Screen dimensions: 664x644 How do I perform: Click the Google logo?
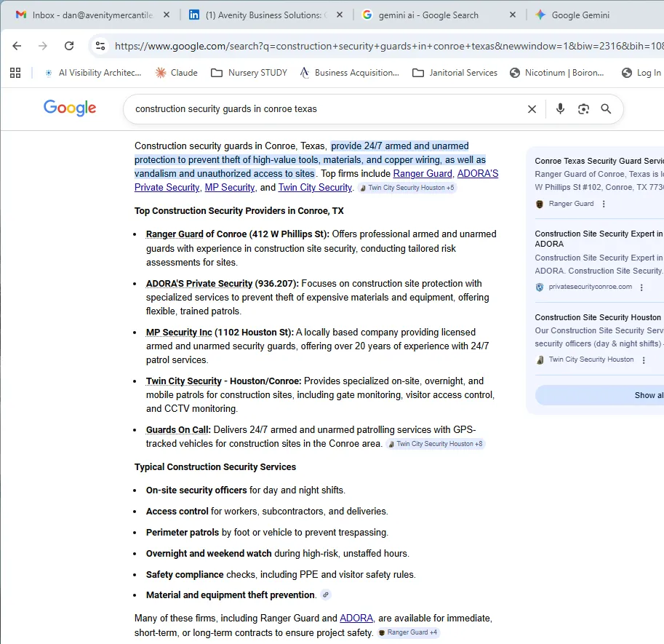pyautogui.click(x=70, y=108)
